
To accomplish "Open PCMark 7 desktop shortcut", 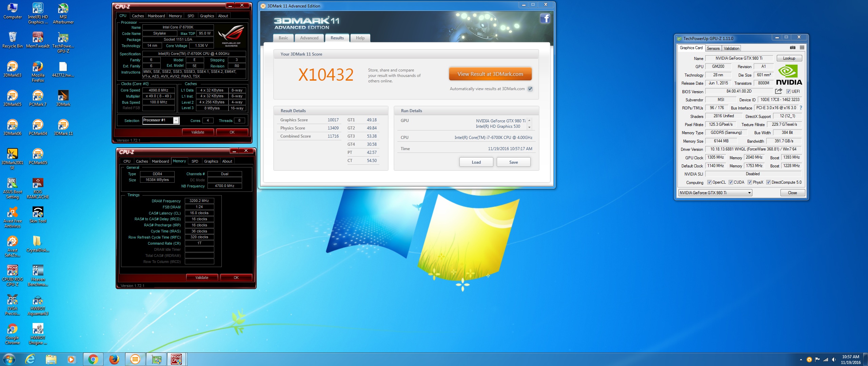I will click(x=38, y=98).
